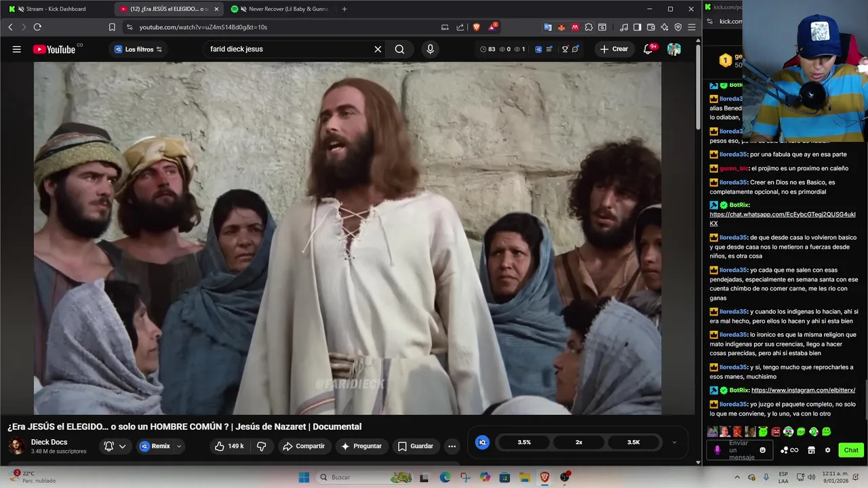Expand the Remix dropdown arrow
Image resolution: width=868 pixels, height=488 pixels.
(x=179, y=446)
